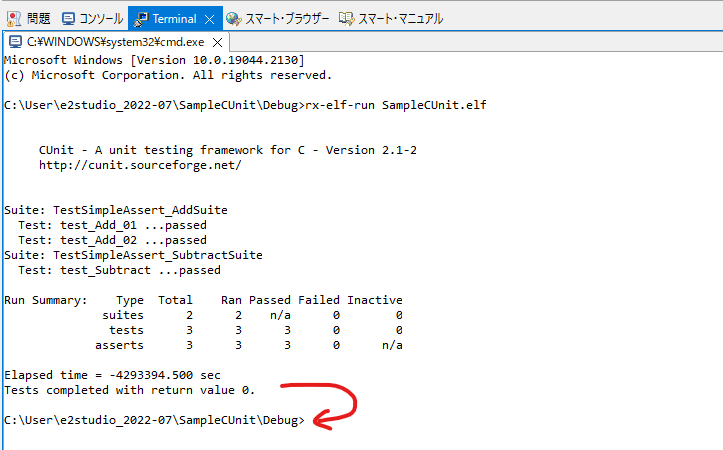Image resolution: width=723 pixels, height=450 pixels.
Task: Click the 問題 (Problems) tab icon
Action: [x=13, y=19]
